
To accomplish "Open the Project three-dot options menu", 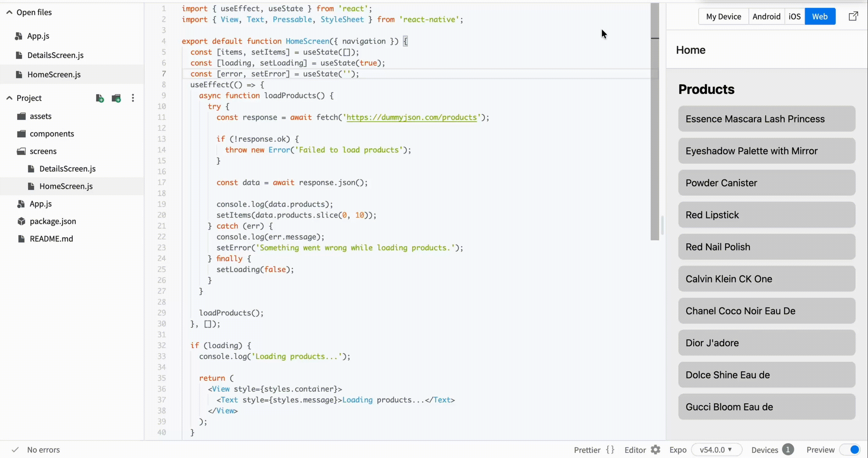I will (133, 98).
